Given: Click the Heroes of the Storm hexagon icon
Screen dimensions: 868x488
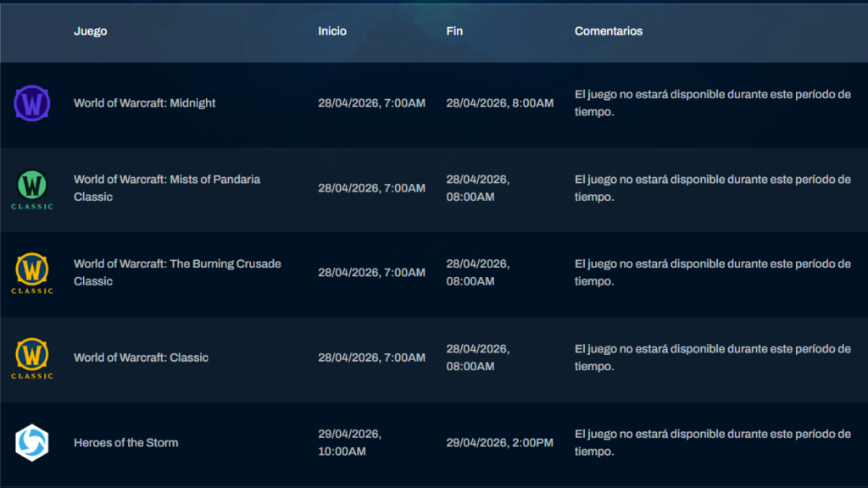Looking at the screenshot, I should 32,442.
